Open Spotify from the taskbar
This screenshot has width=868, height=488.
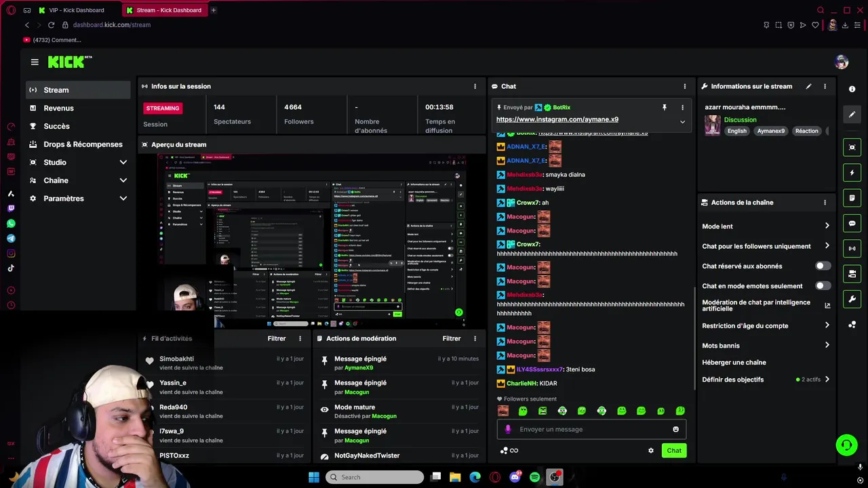pos(535,477)
